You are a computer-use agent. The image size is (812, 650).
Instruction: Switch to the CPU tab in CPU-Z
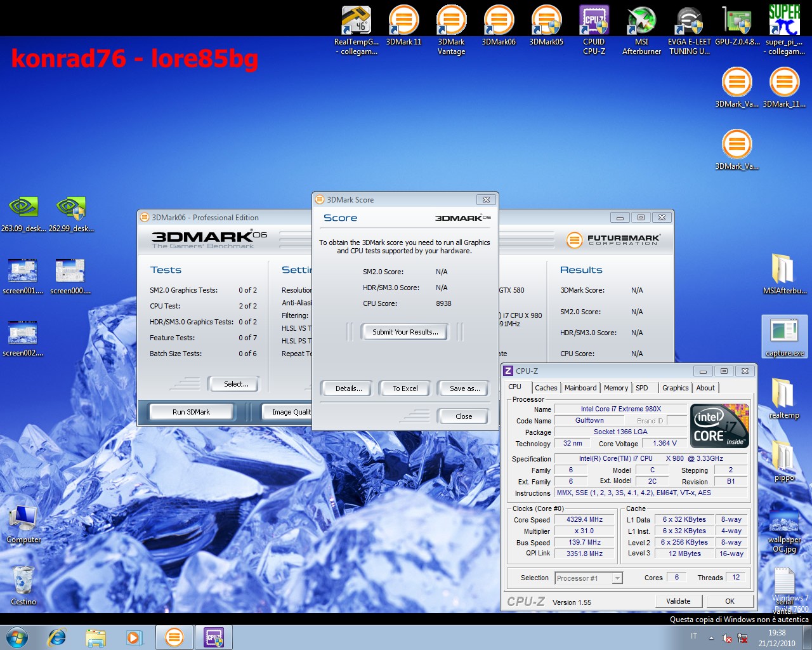514,387
